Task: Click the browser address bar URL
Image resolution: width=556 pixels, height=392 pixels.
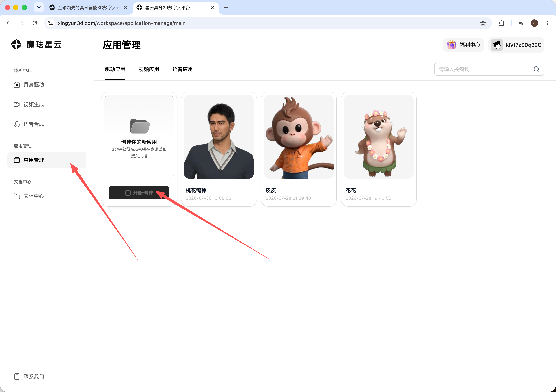Action: click(122, 23)
